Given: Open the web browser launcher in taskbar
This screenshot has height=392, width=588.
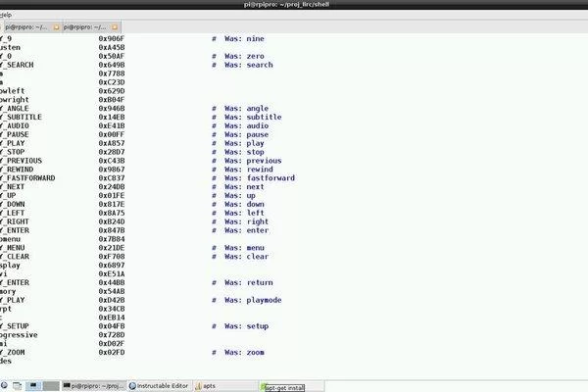Looking at the screenshot, I should click(4, 385).
